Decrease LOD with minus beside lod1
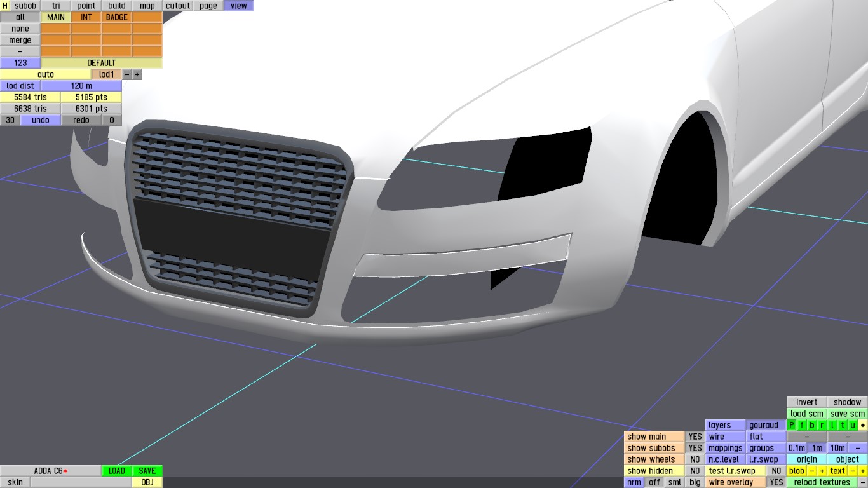 point(127,74)
